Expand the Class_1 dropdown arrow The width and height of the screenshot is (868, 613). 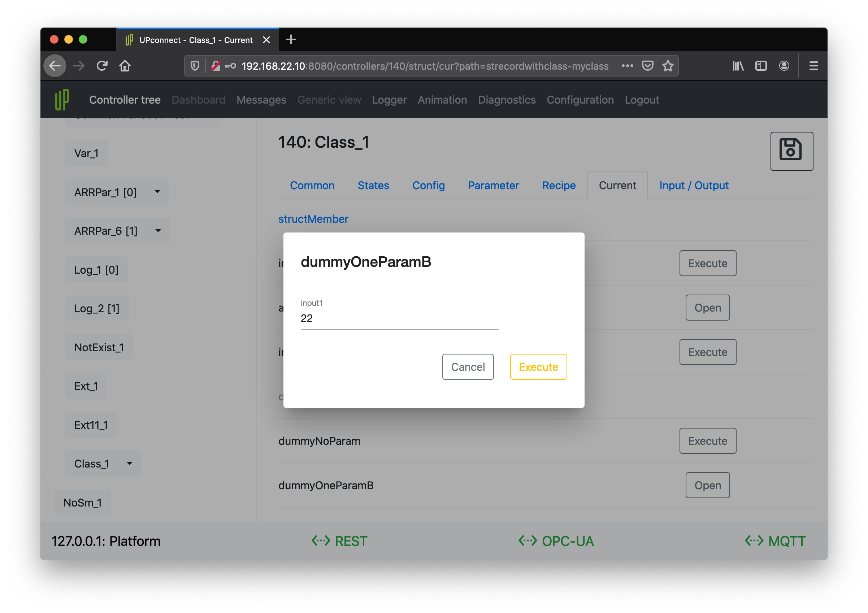[130, 463]
